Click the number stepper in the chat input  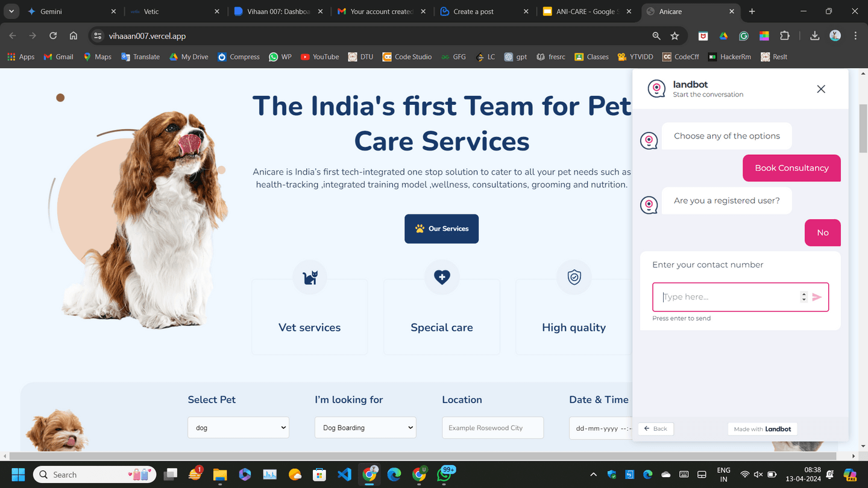pyautogui.click(x=804, y=297)
